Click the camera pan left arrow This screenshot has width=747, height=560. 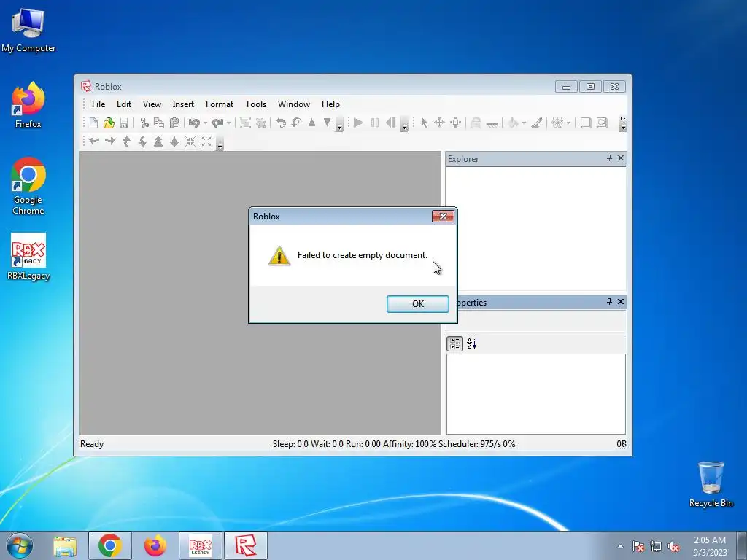(x=94, y=141)
